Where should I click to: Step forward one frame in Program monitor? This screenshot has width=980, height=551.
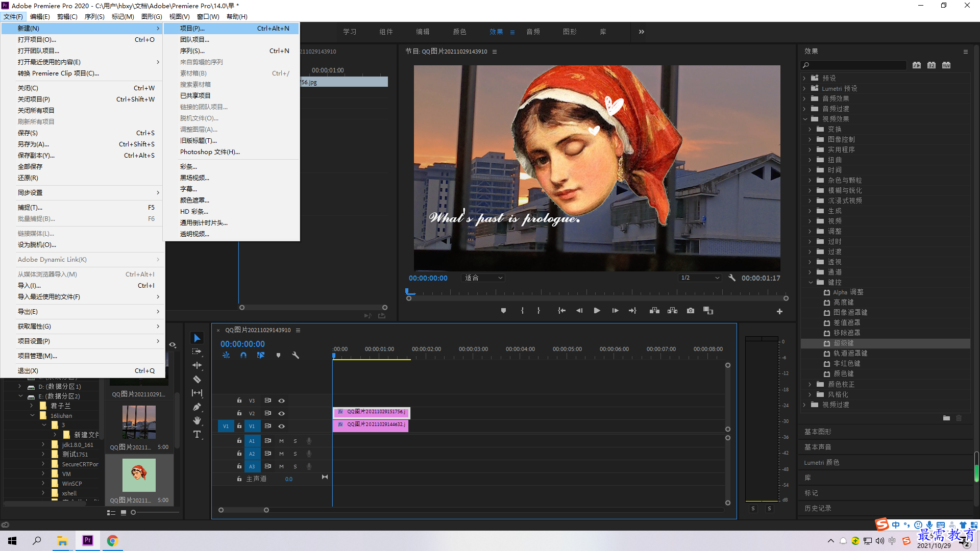[x=615, y=311]
